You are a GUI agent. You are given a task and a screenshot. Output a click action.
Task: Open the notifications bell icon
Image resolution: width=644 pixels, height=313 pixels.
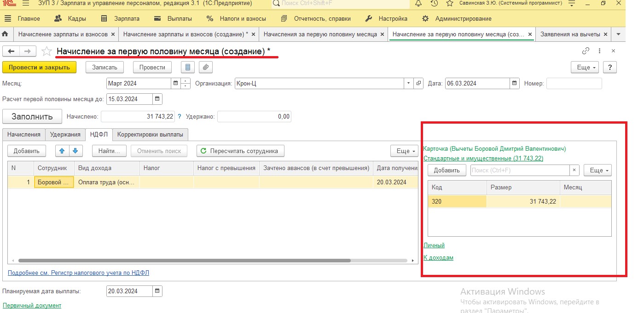click(418, 4)
